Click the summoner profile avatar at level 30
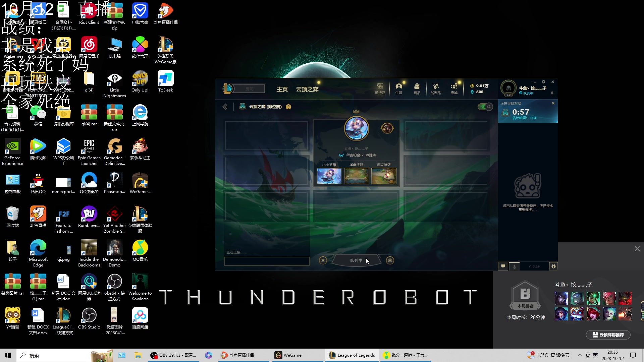This screenshot has width=644, height=362. pos(508,88)
